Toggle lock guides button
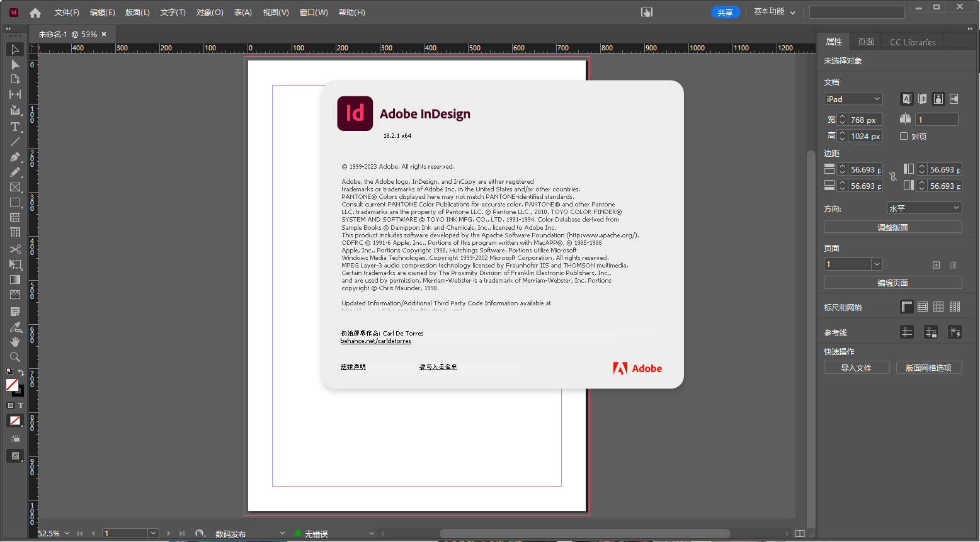 point(931,332)
